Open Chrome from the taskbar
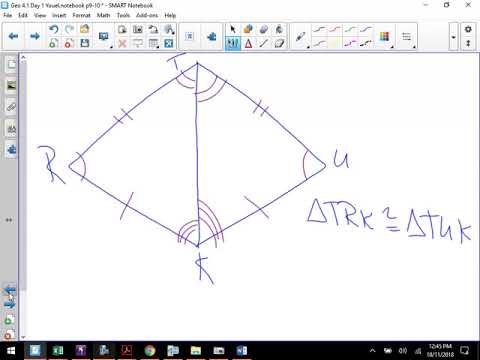The image size is (480, 360). pos(150,351)
